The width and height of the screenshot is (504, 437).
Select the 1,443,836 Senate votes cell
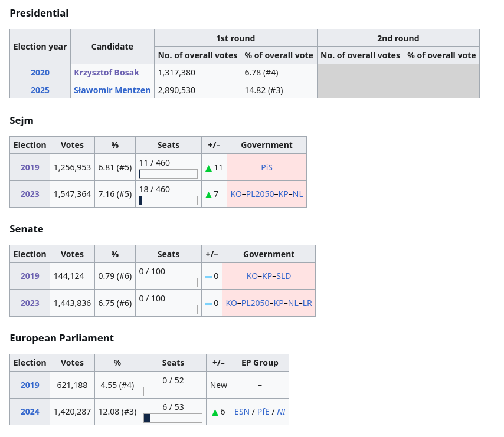73,303
